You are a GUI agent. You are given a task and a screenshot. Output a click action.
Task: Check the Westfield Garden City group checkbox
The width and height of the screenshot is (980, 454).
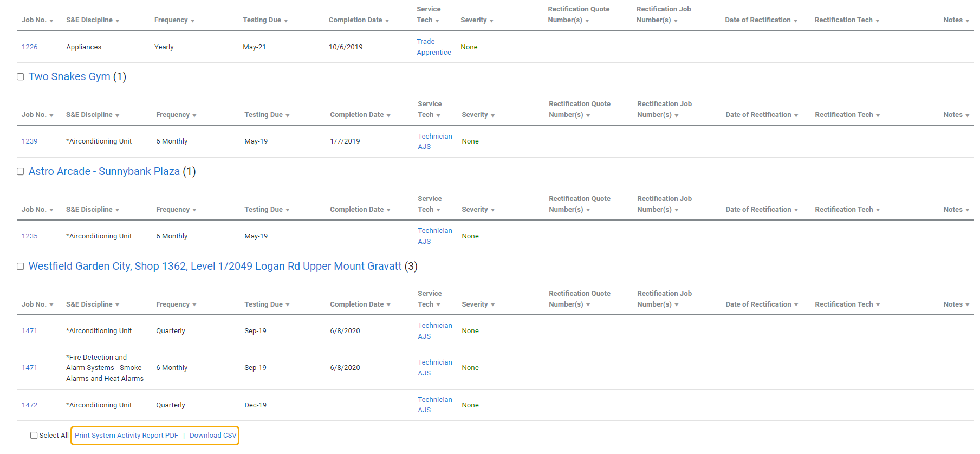[x=21, y=267]
